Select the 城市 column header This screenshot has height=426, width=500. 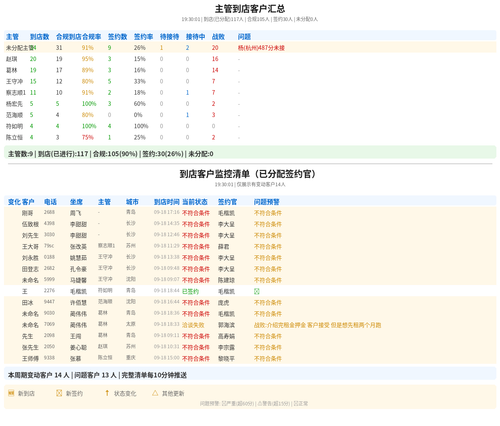[132, 202]
